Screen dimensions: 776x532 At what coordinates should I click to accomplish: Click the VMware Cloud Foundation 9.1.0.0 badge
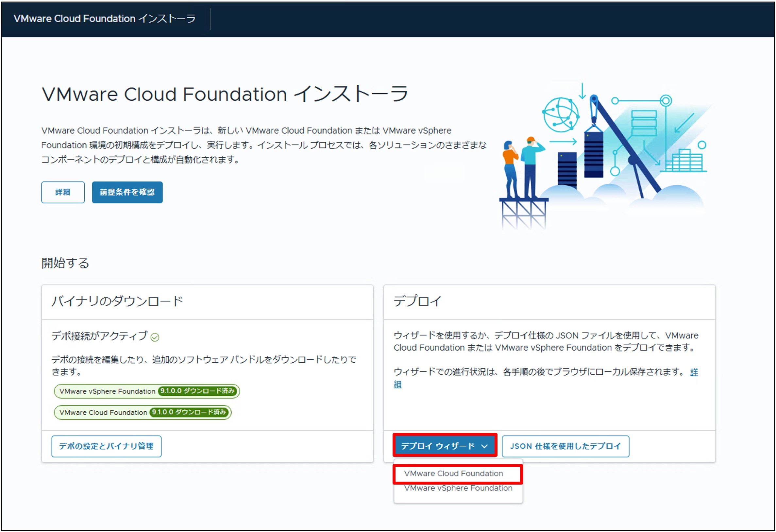143,413
